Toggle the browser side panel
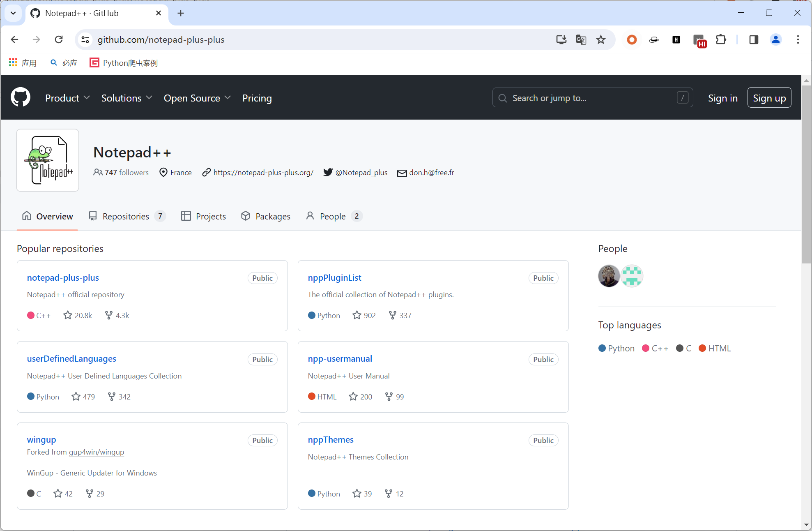This screenshot has height=531, width=812. 753,40
